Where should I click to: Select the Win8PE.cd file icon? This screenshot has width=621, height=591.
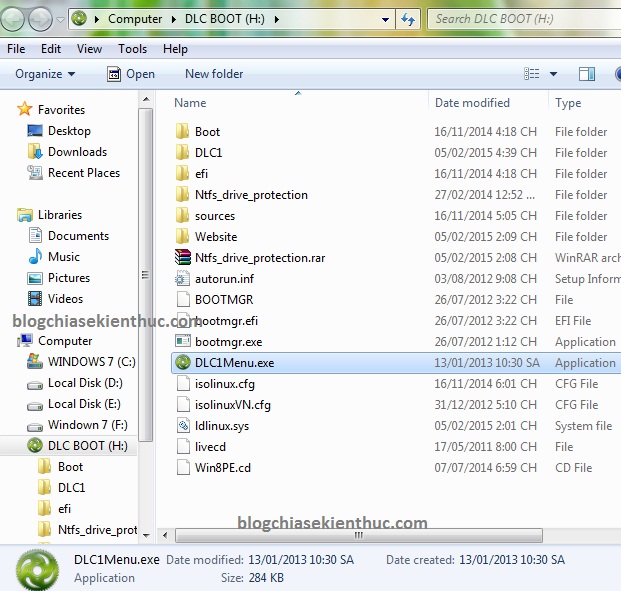click(183, 467)
